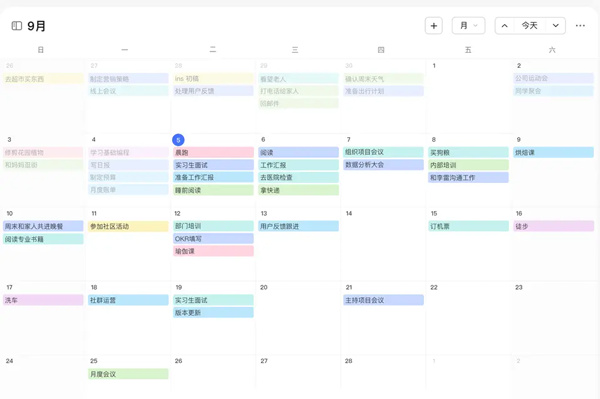
Task: Open the 烘焙课 event
Action: pyautogui.click(x=553, y=152)
